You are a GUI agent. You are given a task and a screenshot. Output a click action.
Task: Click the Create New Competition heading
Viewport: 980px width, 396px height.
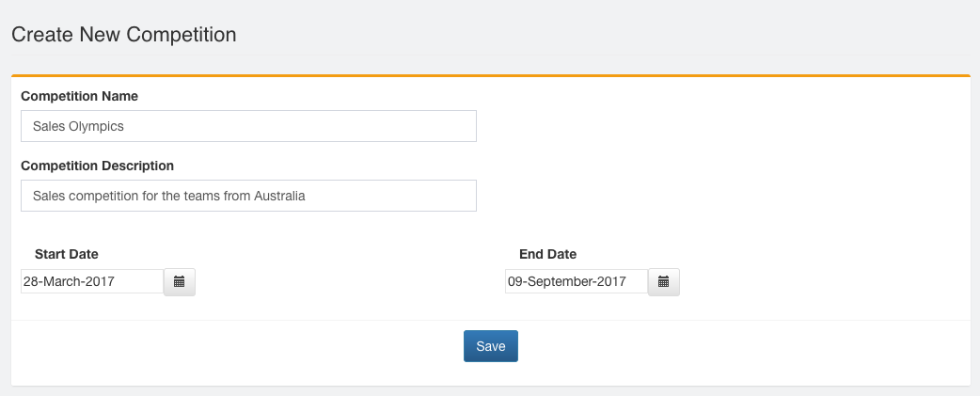(123, 35)
